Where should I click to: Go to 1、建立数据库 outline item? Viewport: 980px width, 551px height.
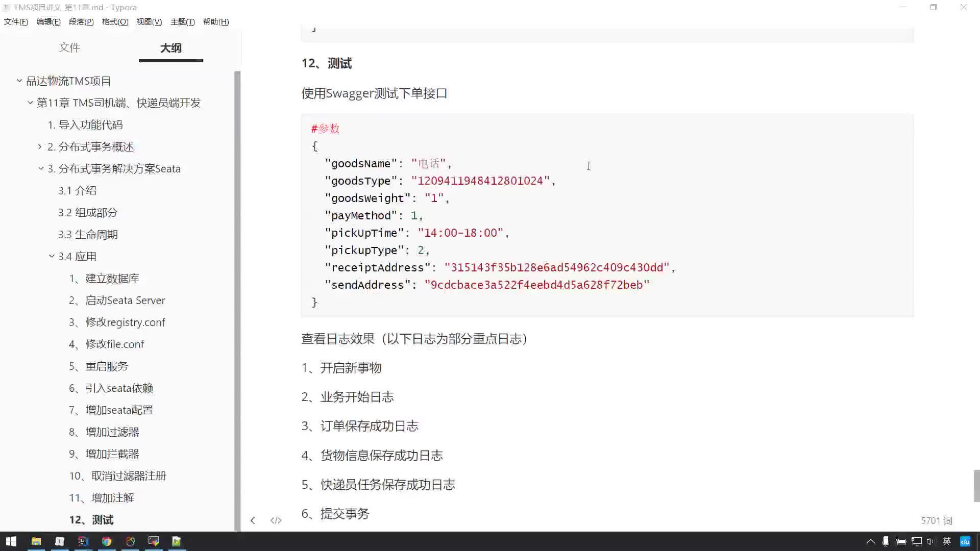point(104,279)
